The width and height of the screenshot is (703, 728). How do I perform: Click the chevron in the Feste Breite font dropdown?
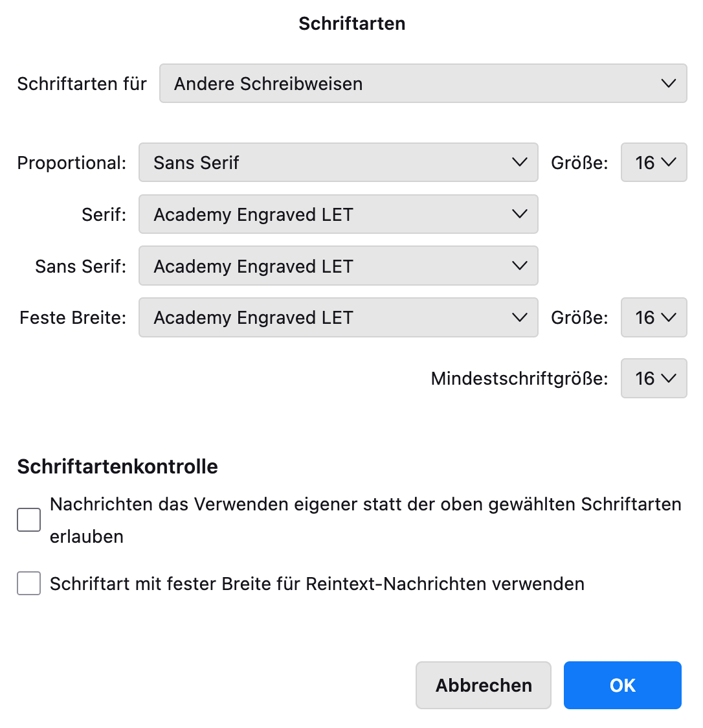519,317
